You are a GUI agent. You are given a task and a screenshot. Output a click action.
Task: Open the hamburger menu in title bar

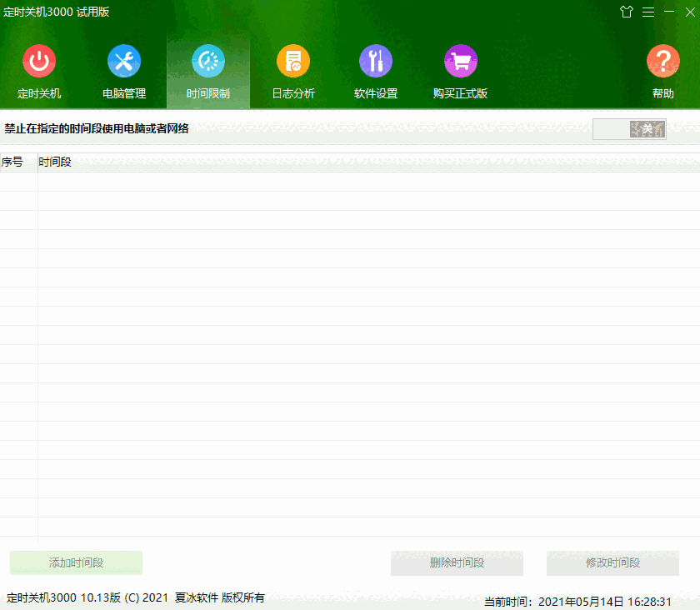(x=648, y=12)
